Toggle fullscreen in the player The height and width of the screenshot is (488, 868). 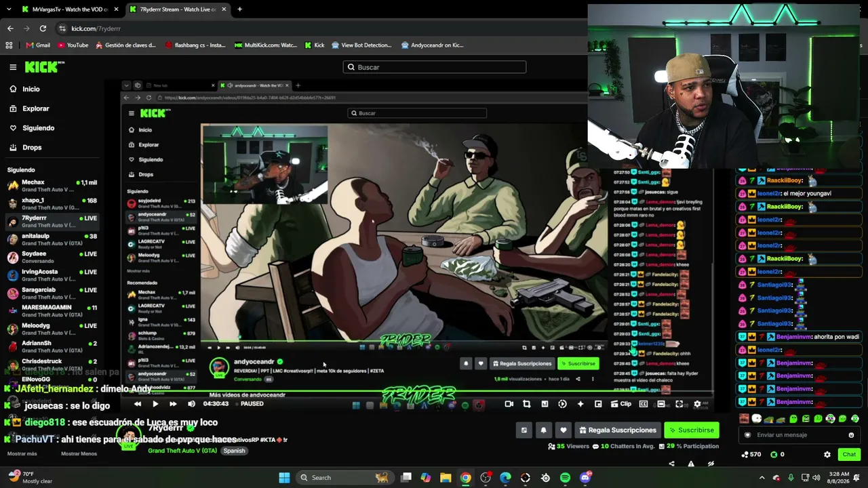[x=679, y=404]
